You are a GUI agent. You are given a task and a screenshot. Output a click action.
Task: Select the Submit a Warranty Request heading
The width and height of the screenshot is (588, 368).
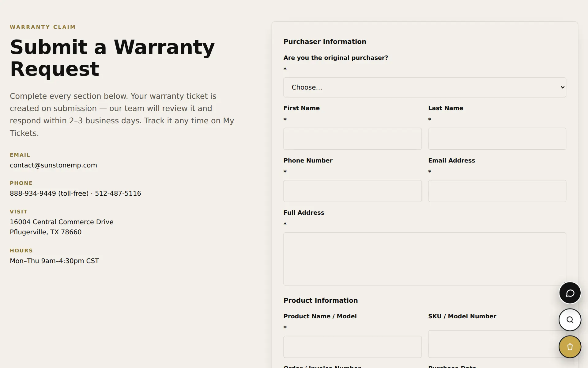pyautogui.click(x=112, y=58)
